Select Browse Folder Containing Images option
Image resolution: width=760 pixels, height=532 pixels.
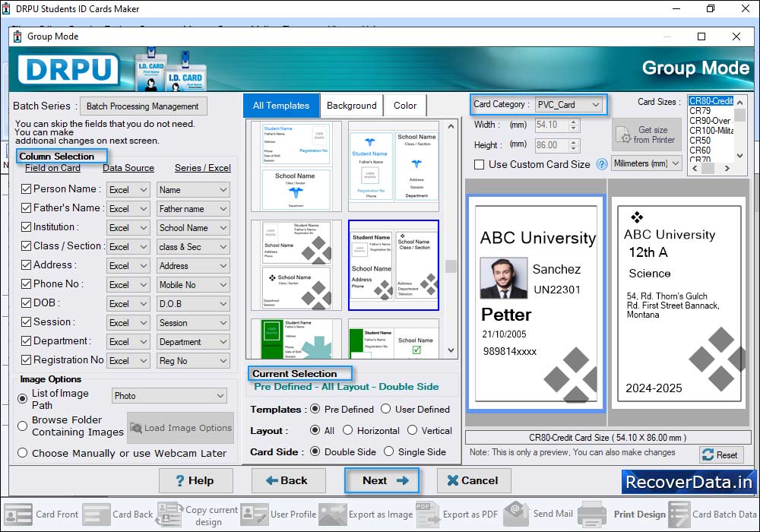click(22, 426)
